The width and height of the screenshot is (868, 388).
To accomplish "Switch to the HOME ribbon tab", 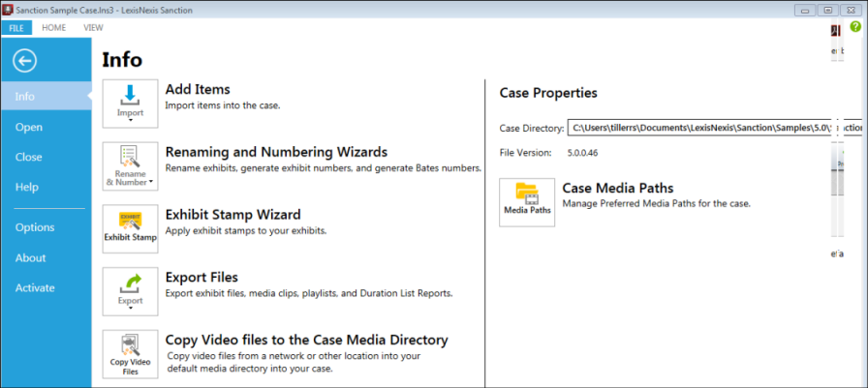I will [53, 28].
